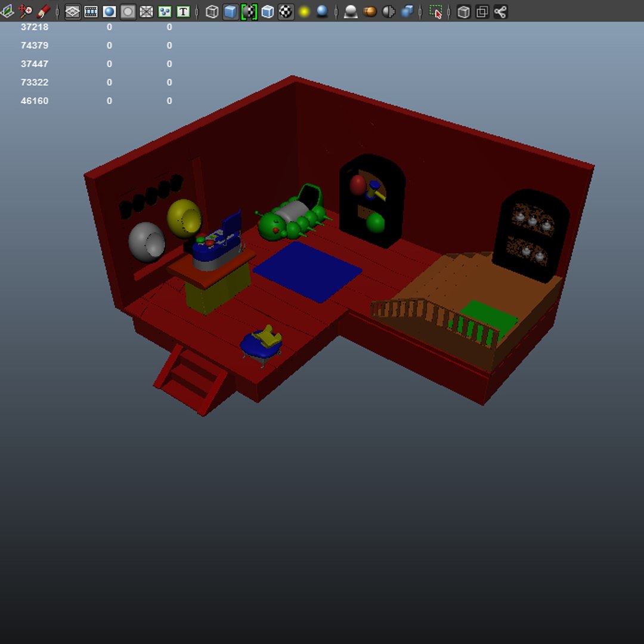
Task: Enable Use All Lights icon
Action: pos(304,11)
